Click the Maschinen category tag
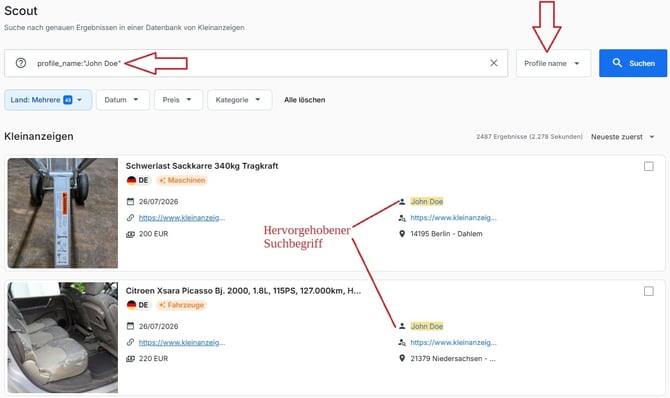 [x=182, y=180]
